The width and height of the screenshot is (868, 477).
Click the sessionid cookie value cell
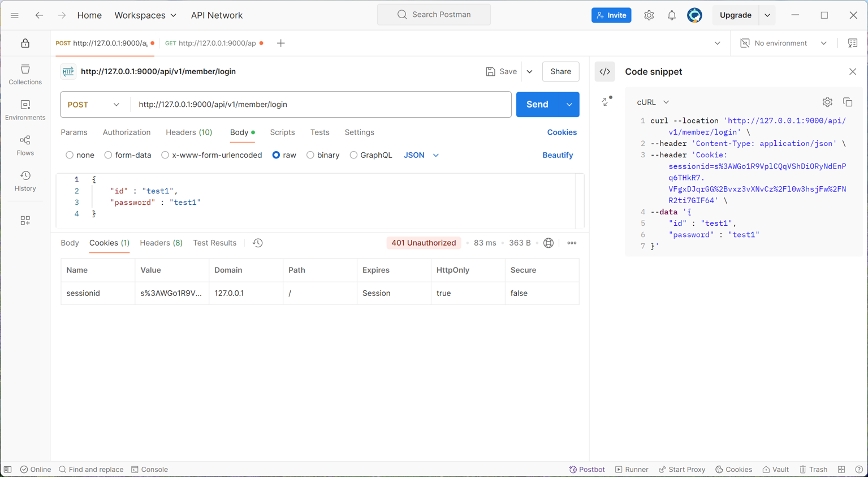pyautogui.click(x=171, y=293)
